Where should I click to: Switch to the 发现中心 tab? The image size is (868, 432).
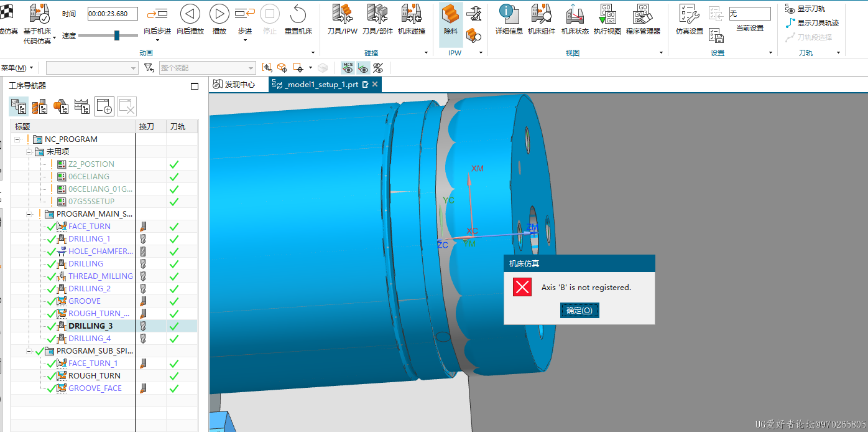pos(234,85)
